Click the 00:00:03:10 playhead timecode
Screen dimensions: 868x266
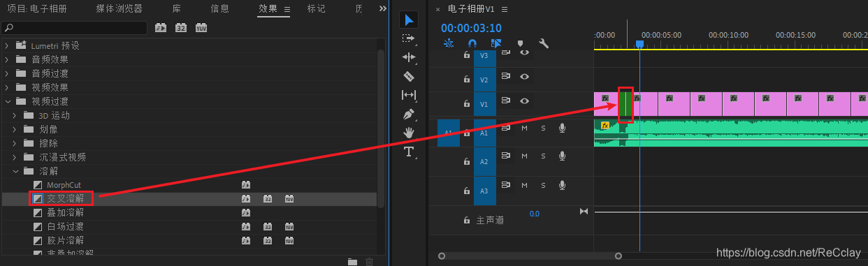[471, 28]
